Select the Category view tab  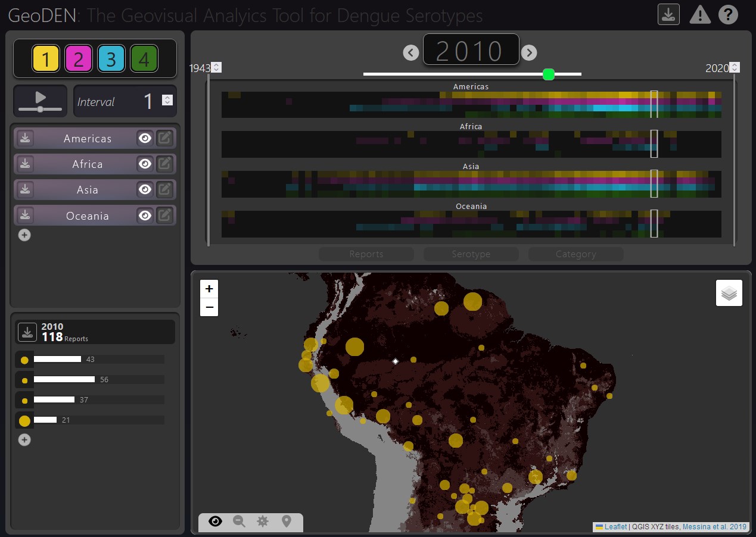(575, 254)
